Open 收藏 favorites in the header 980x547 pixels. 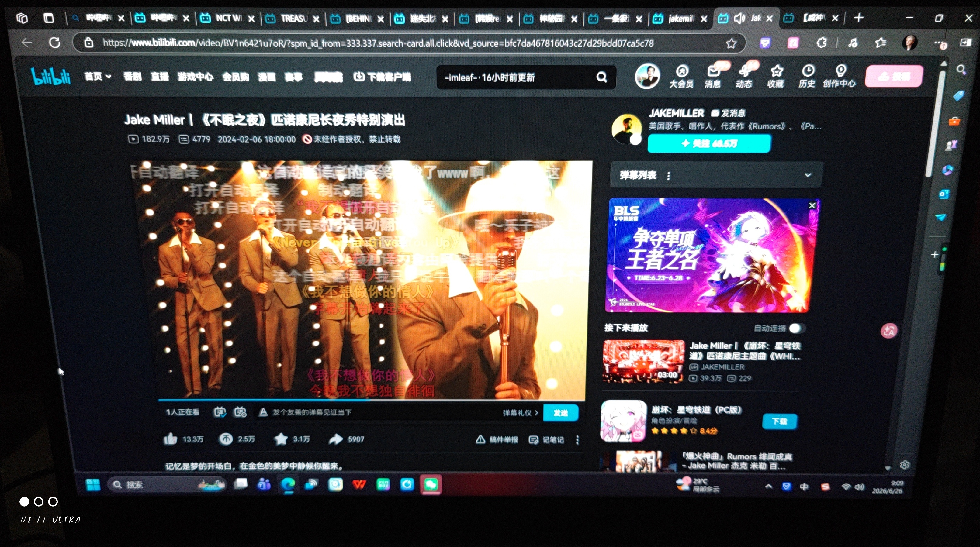pyautogui.click(x=776, y=76)
